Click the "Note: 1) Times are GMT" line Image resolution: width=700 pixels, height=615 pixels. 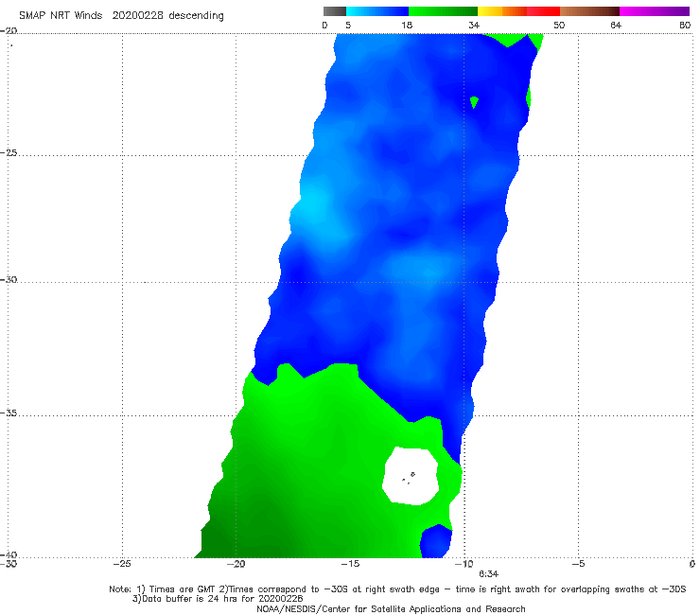tap(397, 589)
